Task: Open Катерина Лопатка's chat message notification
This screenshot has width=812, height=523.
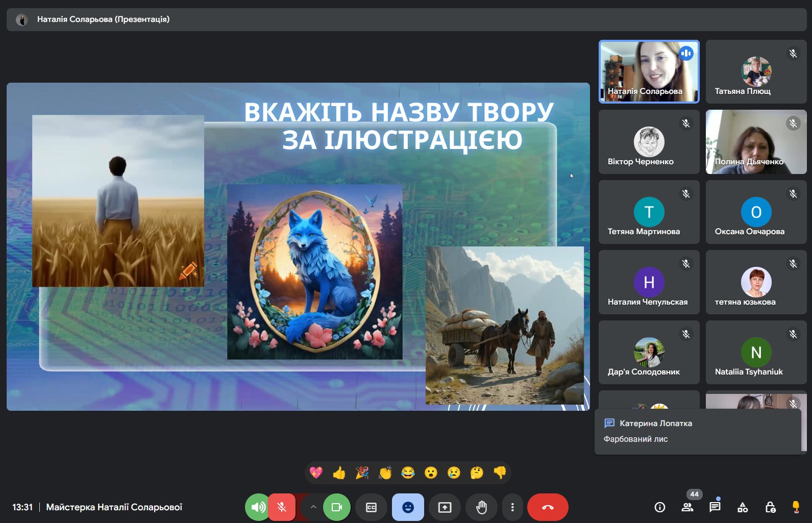Action: click(698, 431)
